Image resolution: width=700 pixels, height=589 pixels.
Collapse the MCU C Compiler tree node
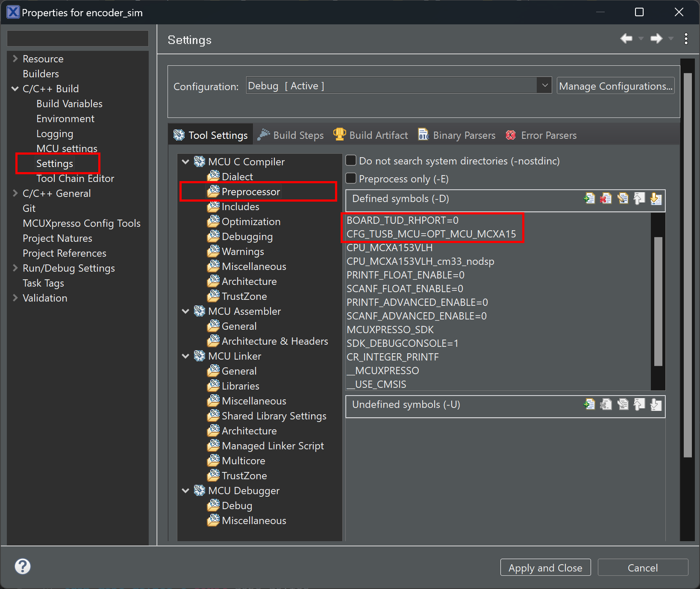(x=185, y=162)
